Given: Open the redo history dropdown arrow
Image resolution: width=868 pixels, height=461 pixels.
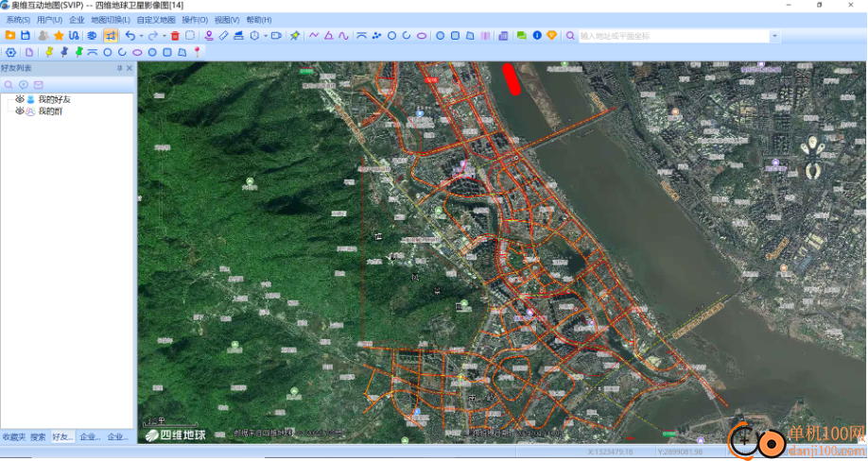Looking at the screenshot, I should coord(165,36).
